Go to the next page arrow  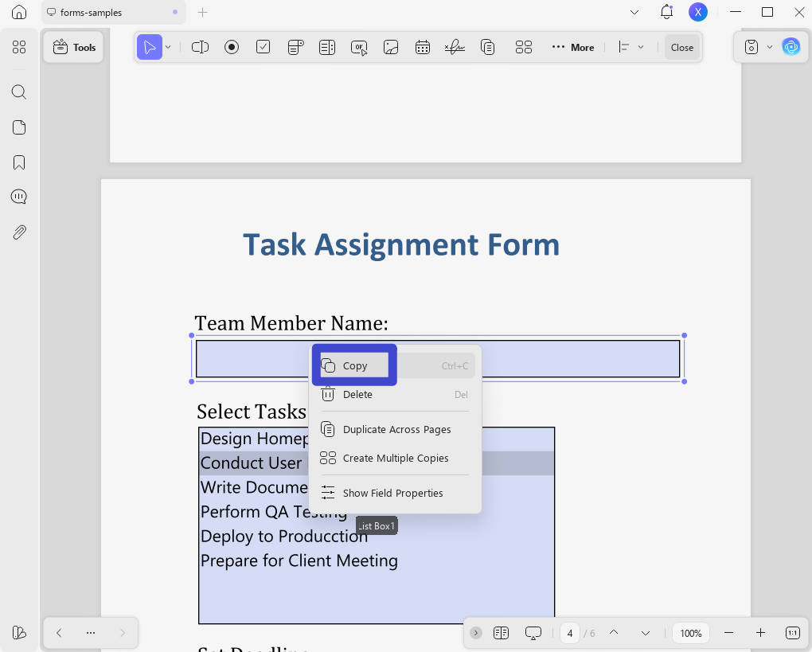click(646, 632)
